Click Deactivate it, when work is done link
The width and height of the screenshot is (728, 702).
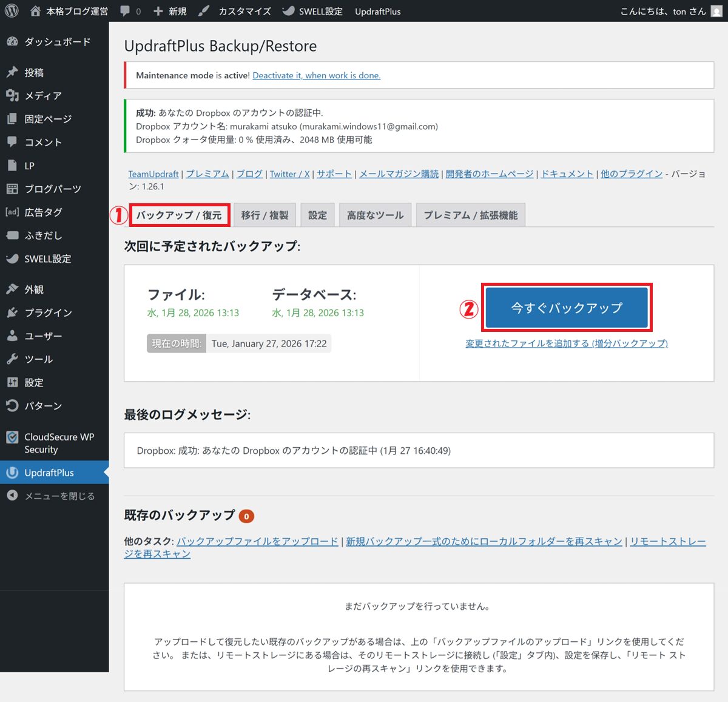316,76
